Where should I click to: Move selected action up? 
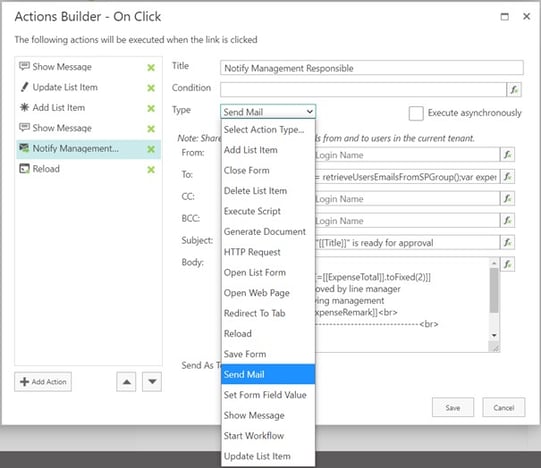click(x=126, y=382)
